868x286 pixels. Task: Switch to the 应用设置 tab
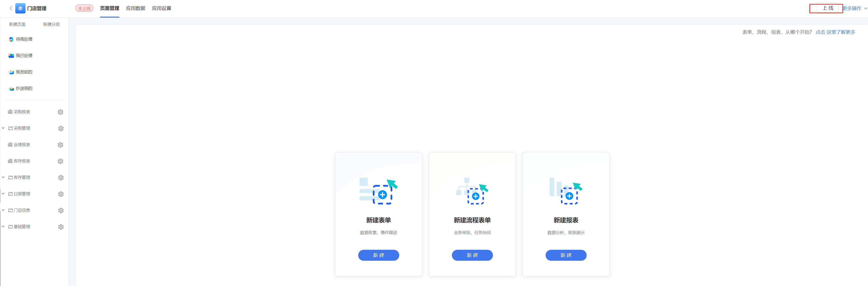tap(161, 8)
